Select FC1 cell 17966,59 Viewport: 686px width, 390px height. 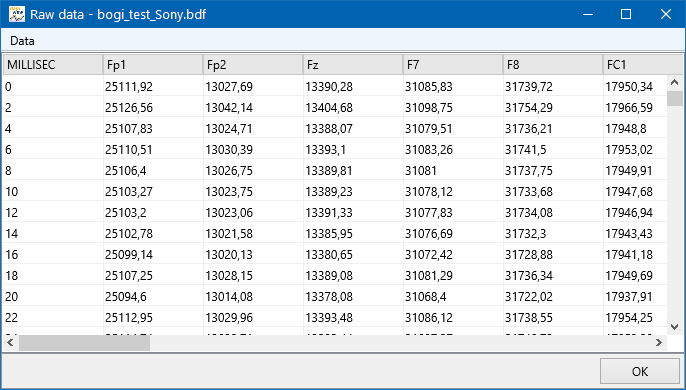tap(635, 108)
